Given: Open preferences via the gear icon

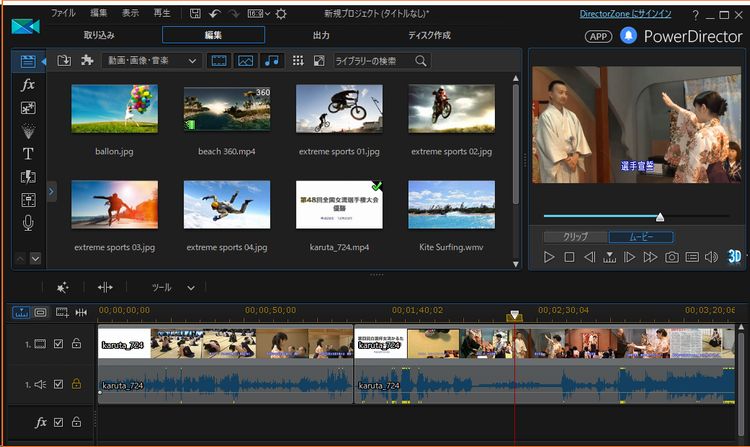Looking at the screenshot, I should (281, 13).
